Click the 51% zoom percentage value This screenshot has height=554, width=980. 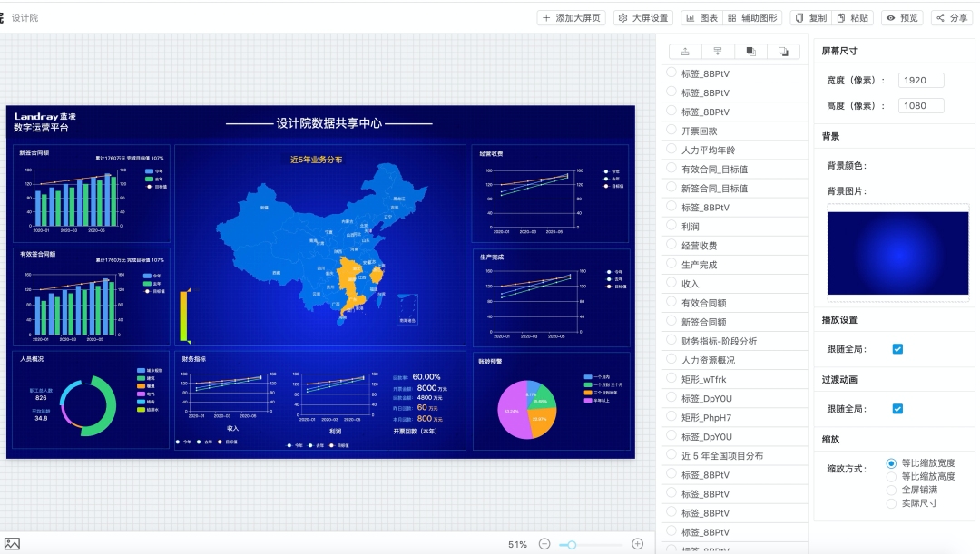click(x=517, y=545)
